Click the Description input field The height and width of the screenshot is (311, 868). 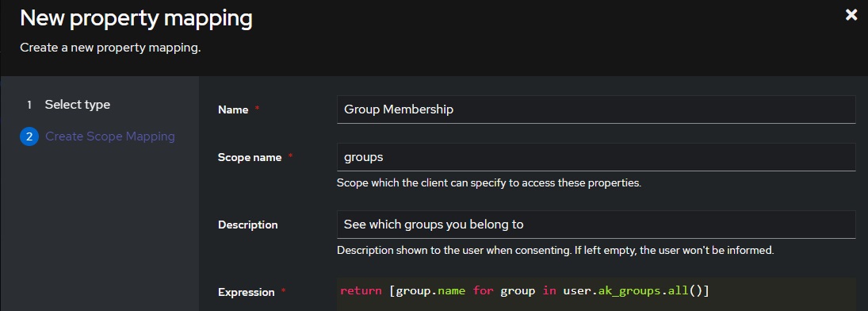click(x=596, y=225)
